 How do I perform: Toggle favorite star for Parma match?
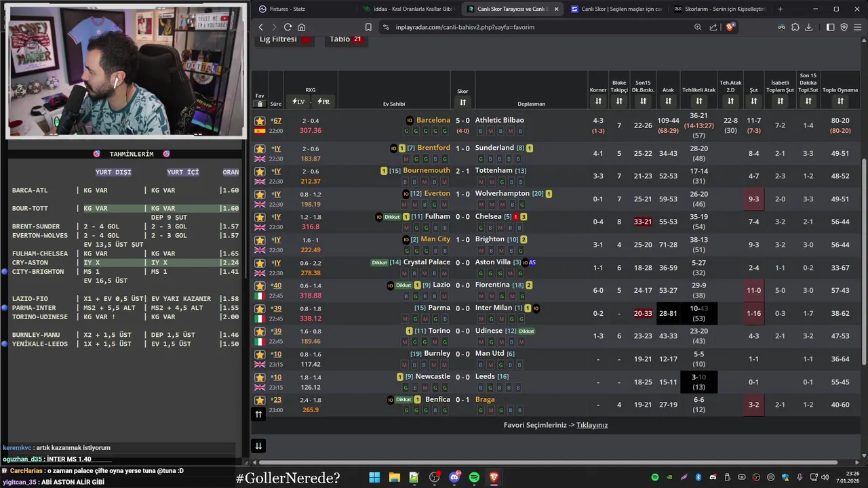pyautogui.click(x=260, y=309)
